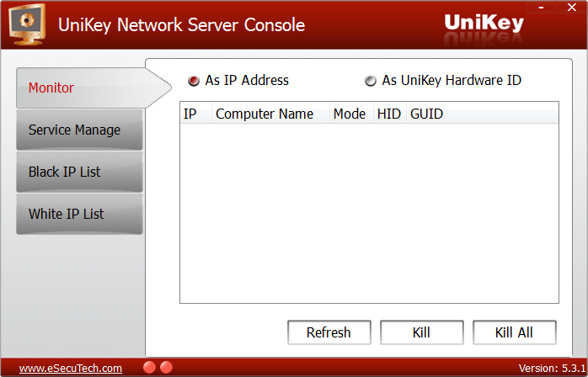Click the UniKey logo in header

484,24
